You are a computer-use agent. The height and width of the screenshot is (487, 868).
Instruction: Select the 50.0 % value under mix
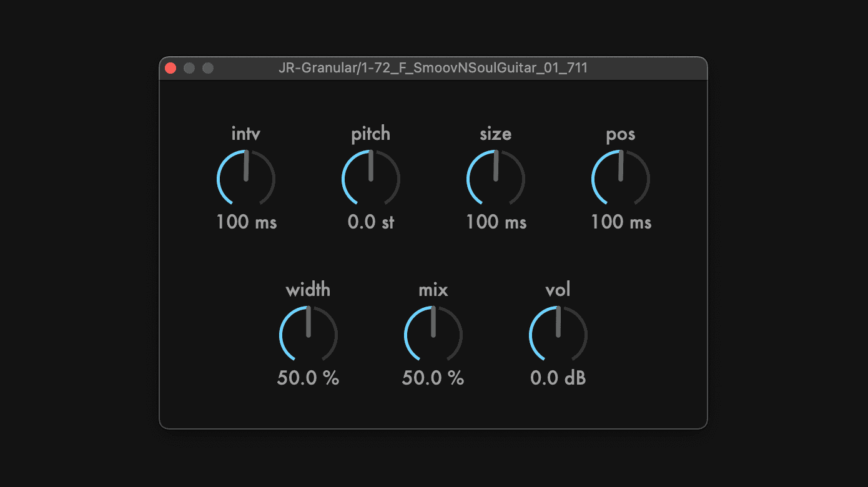433,378
